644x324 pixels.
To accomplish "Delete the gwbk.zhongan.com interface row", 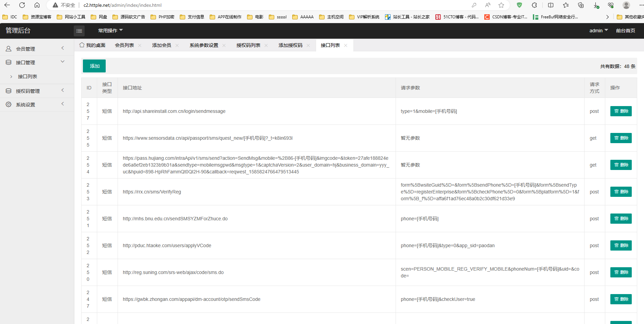I will pos(621,299).
